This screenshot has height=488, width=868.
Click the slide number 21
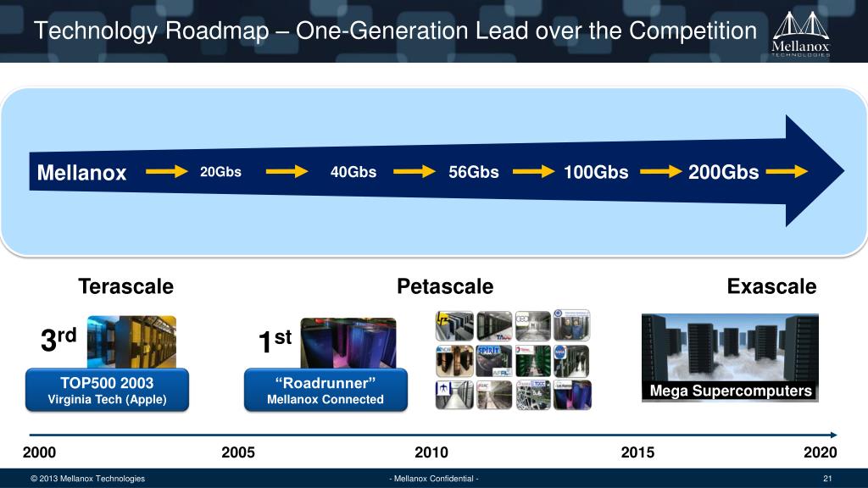click(827, 479)
